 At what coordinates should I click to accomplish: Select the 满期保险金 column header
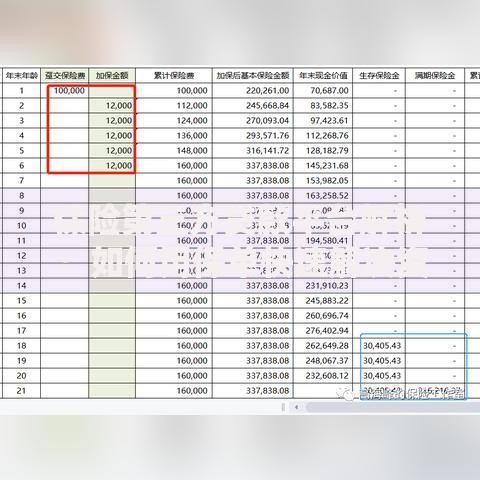click(x=435, y=76)
